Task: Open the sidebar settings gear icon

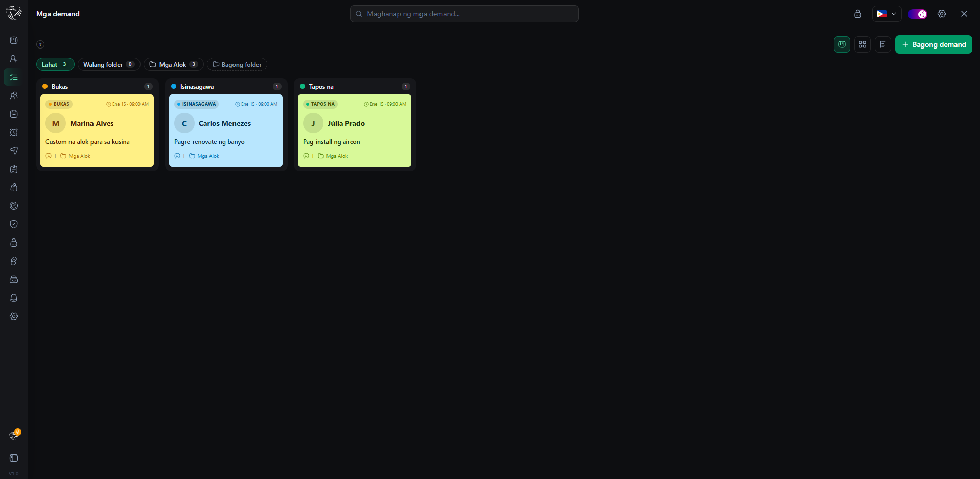Action: [x=14, y=316]
